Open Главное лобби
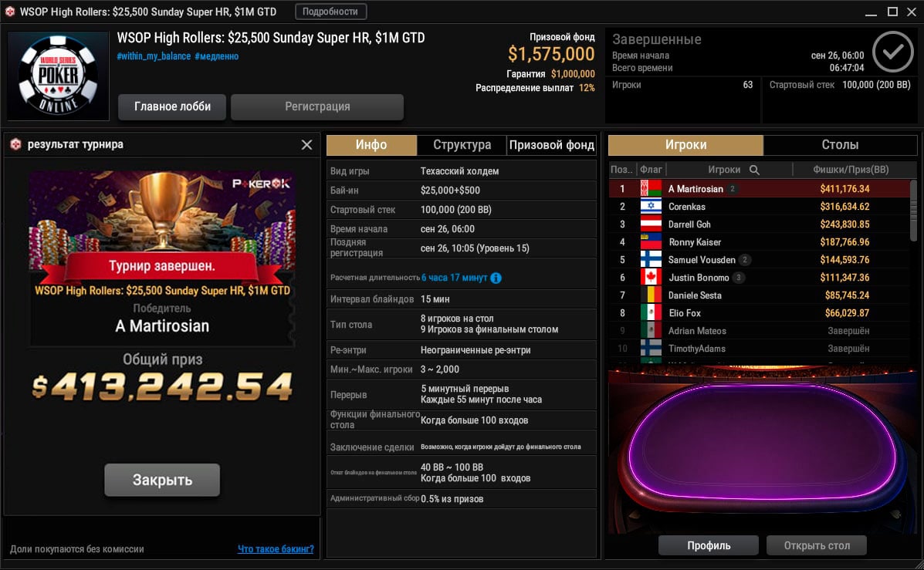This screenshot has height=570, width=924. point(172,106)
